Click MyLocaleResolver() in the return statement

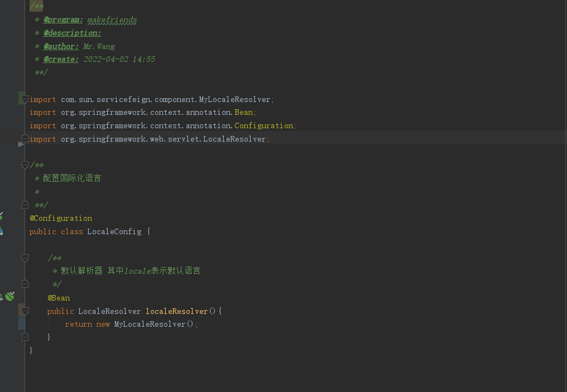tap(153, 324)
